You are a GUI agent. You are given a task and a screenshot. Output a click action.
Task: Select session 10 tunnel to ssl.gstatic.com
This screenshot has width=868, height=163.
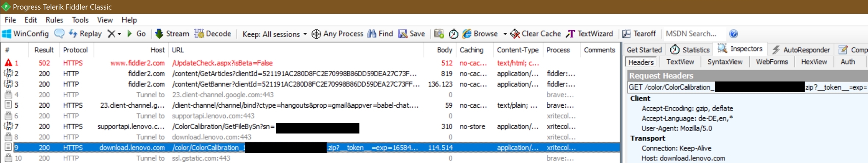tap(310, 158)
